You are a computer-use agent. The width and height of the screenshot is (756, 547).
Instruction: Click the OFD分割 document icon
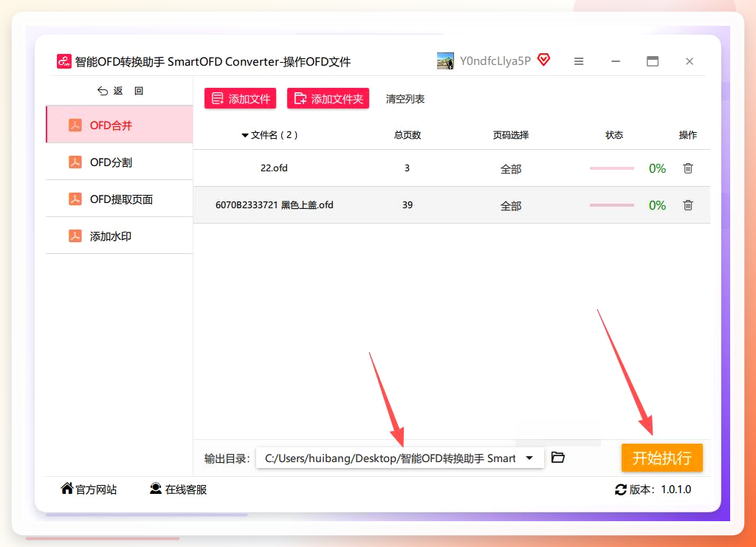(x=75, y=162)
